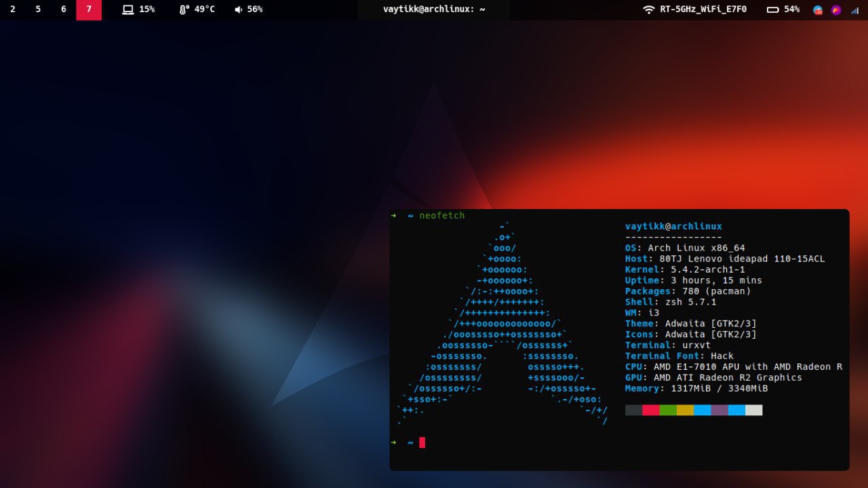Open the blue tray icon with red badge

tap(818, 10)
